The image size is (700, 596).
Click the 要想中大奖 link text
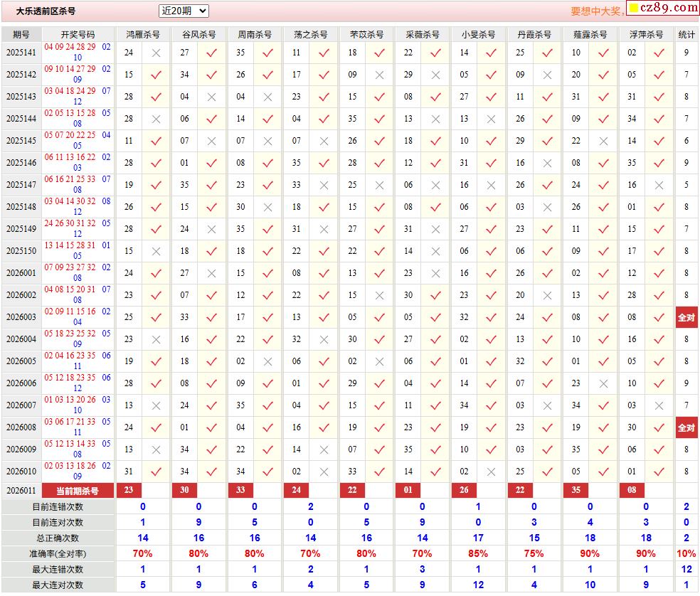(x=597, y=11)
